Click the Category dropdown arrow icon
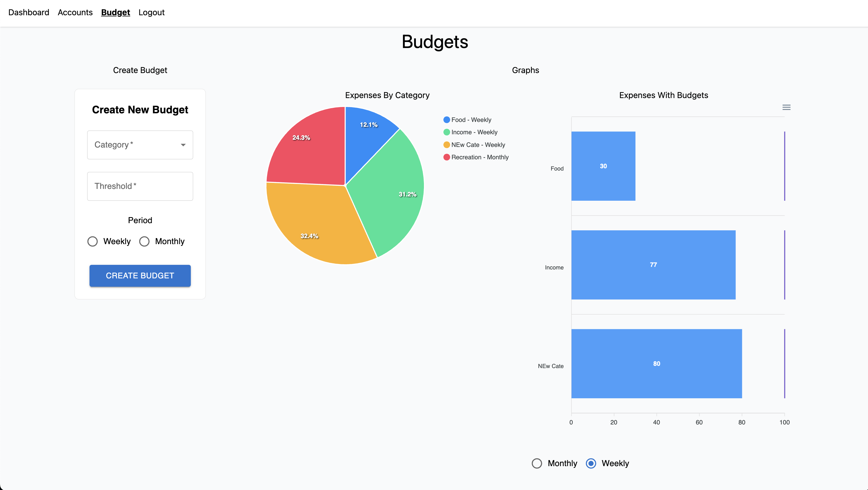This screenshot has width=868, height=490. pos(183,145)
